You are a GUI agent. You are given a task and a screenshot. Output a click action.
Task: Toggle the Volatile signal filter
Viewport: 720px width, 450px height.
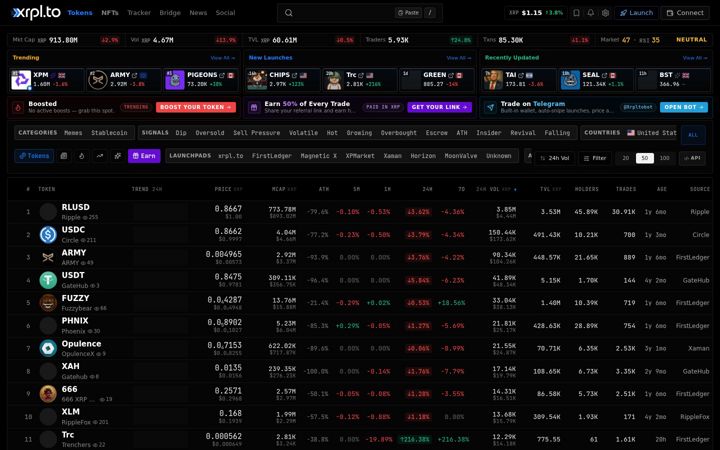tap(303, 133)
